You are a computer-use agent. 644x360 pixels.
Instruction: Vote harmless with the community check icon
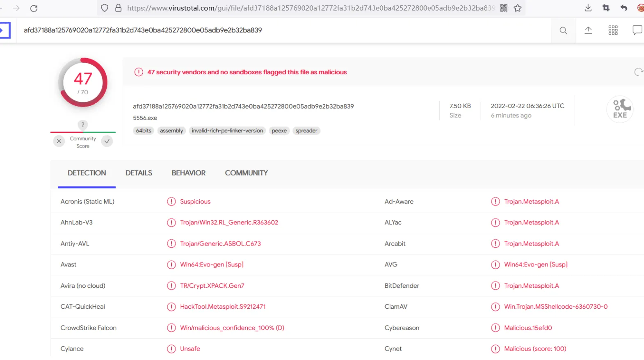[107, 141]
